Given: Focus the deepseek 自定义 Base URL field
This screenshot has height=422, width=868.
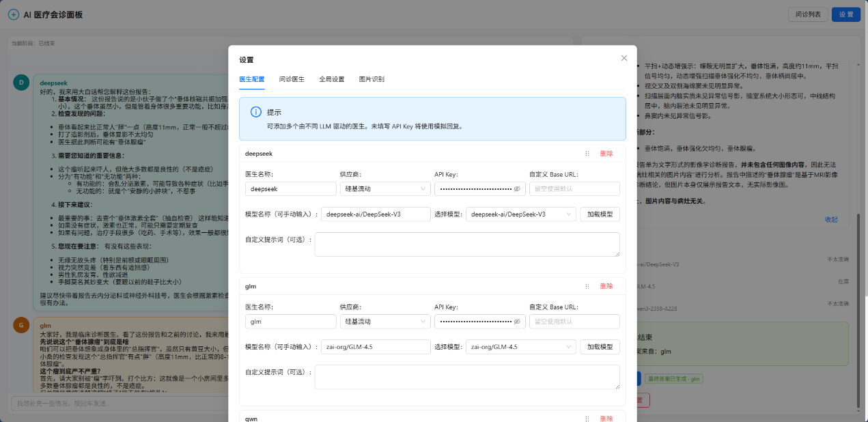Looking at the screenshot, I should [x=574, y=188].
